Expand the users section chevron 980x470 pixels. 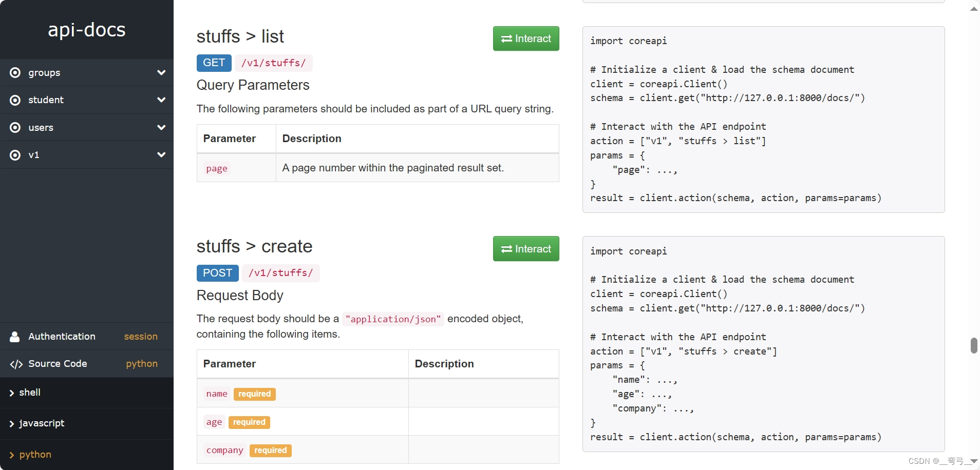point(161,128)
